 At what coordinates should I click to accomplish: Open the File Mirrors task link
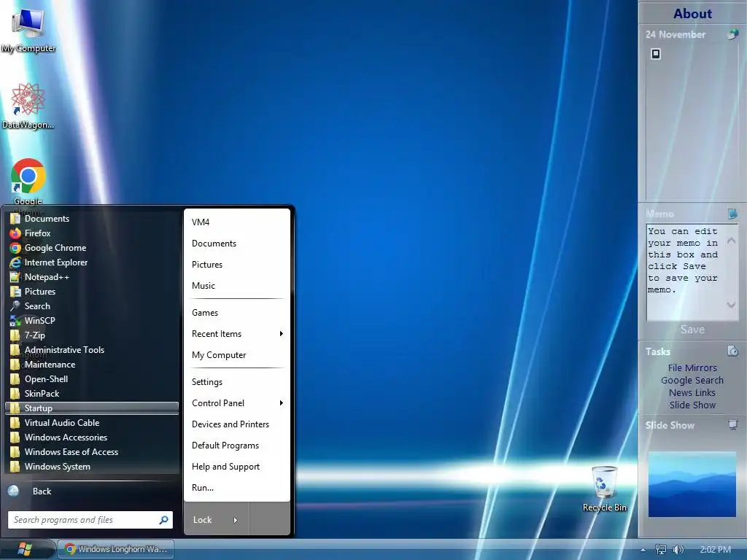[x=692, y=367]
